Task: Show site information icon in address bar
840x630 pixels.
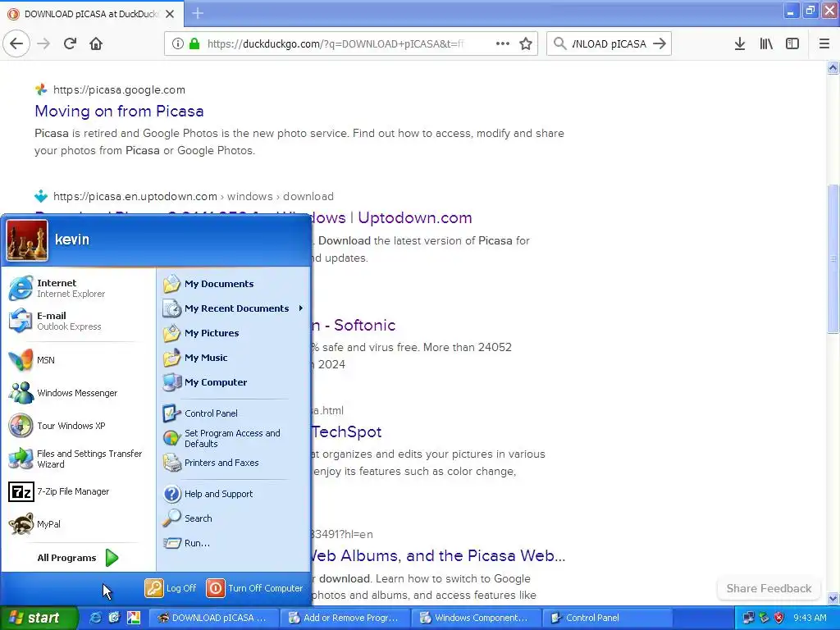Action: pyautogui.click(x=177, y=43)
